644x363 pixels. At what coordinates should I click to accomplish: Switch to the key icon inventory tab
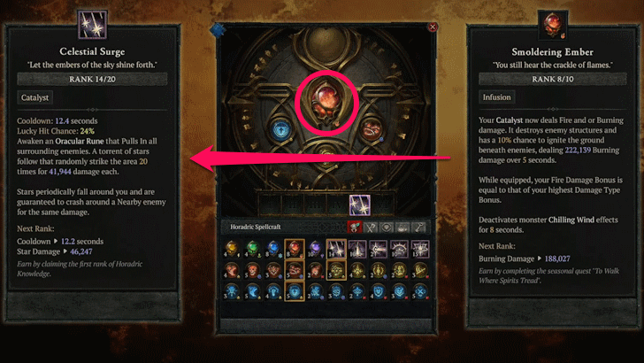(419, 227)
